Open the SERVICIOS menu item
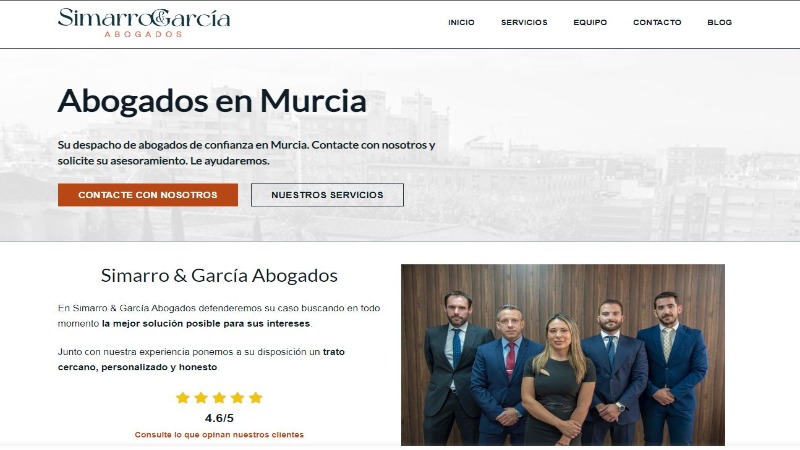The image size is (800, 450). point(524,22)
